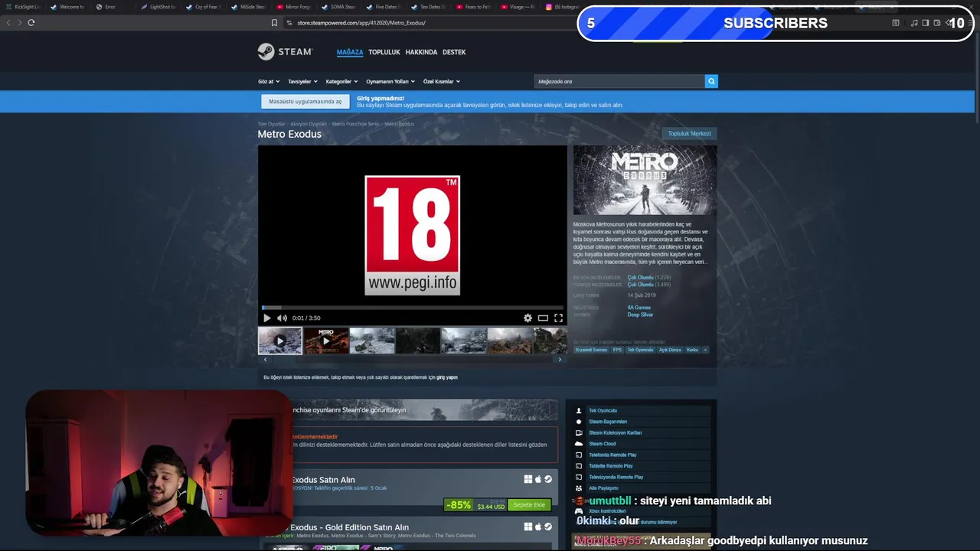980x551 pixels.
Task: Click the Steam logo in the header
Action: (285, 51)
